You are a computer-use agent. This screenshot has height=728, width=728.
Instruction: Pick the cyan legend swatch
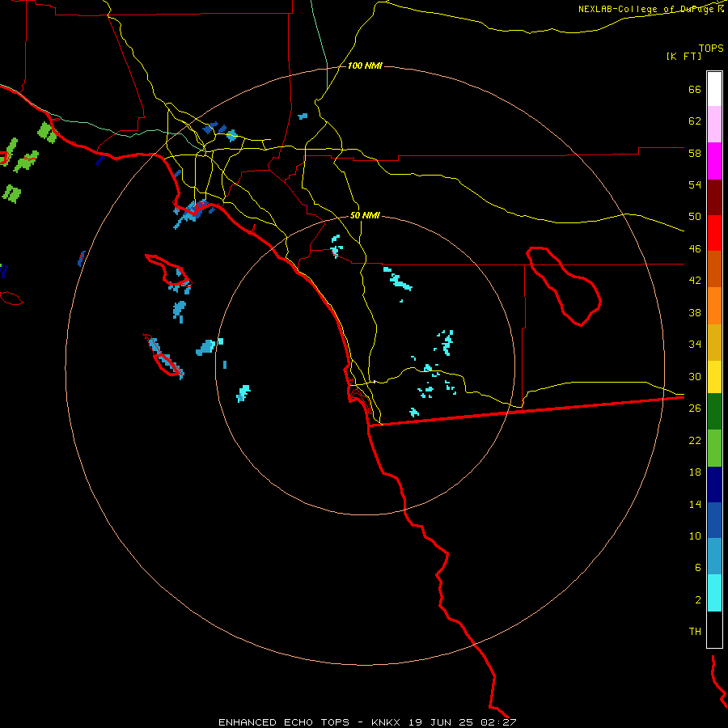[x=714, y=593]
